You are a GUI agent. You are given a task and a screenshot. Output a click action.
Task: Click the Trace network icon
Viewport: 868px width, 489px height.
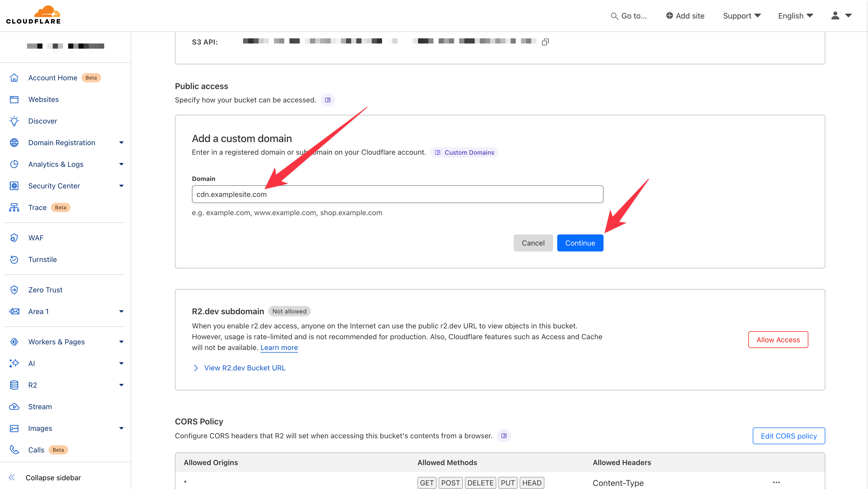point(14,207)
